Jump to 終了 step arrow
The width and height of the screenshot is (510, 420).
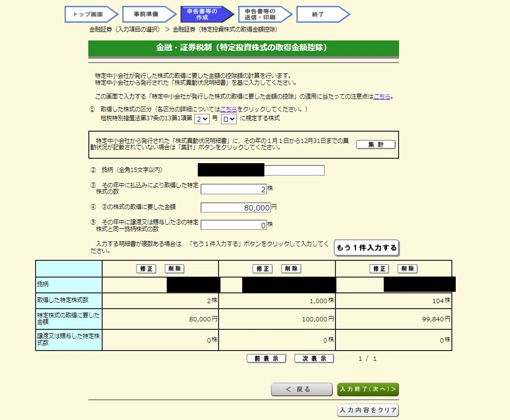[x=323, y=14]
